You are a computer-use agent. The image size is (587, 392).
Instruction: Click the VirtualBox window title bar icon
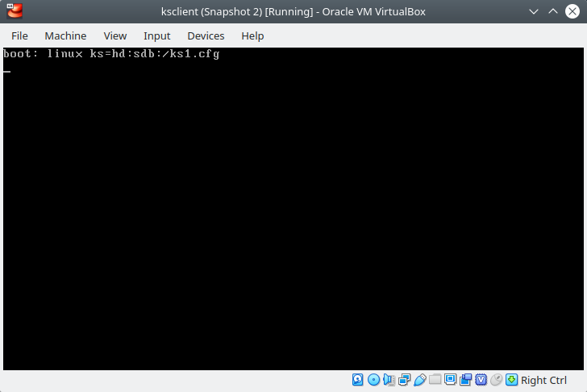pos(15,11)
